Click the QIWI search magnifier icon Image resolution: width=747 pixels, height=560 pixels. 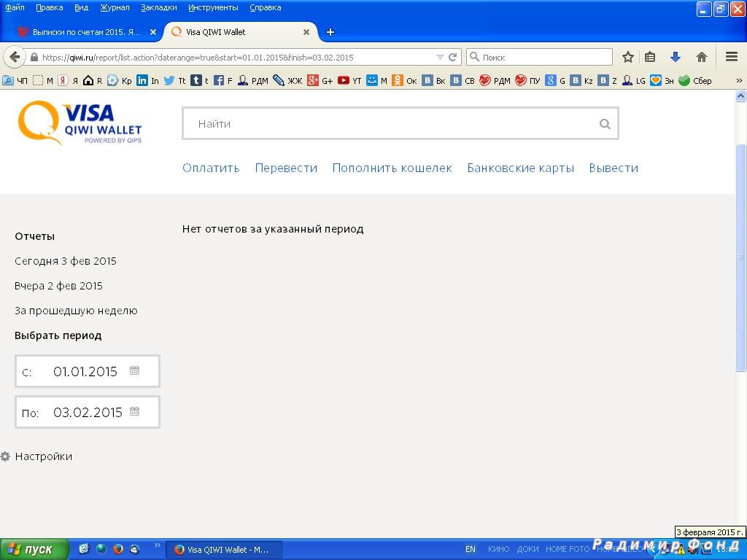point(605,124)
